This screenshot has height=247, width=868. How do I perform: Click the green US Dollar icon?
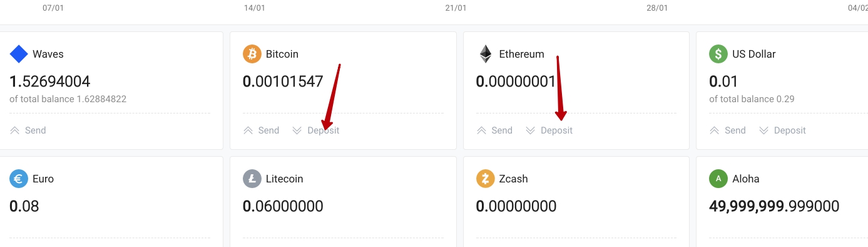(x=718, y=54)
